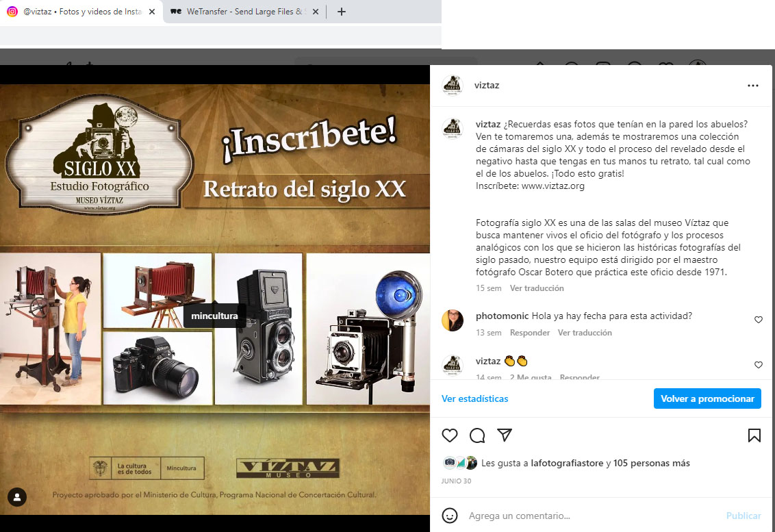Like the post with the heart icon

(449, 435)
